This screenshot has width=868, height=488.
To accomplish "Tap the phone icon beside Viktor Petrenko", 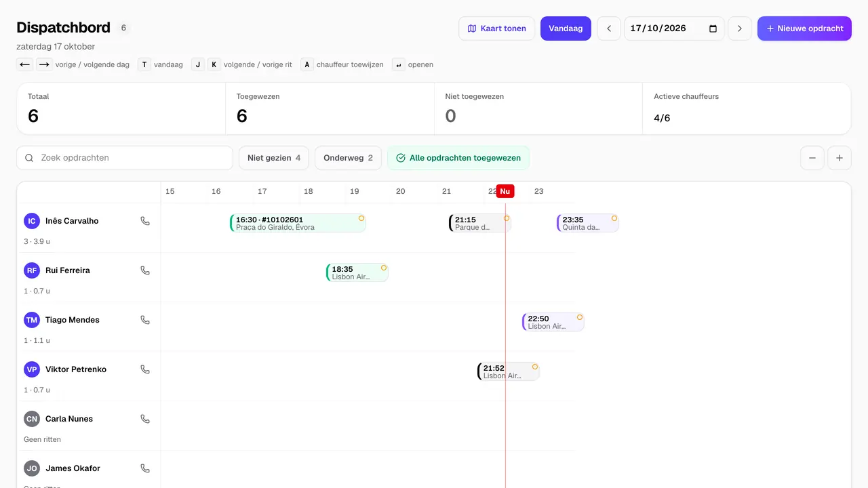I will click(145, 369).
